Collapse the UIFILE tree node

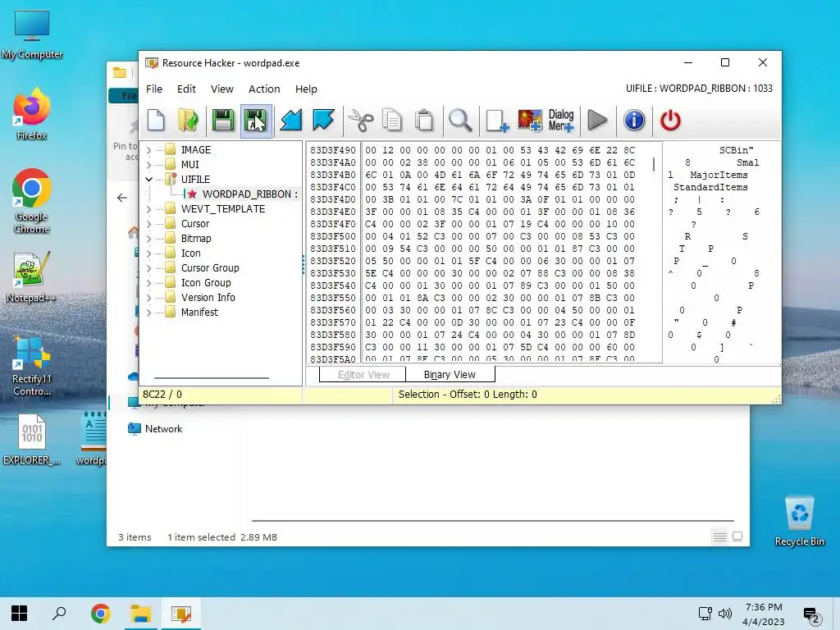149,180
